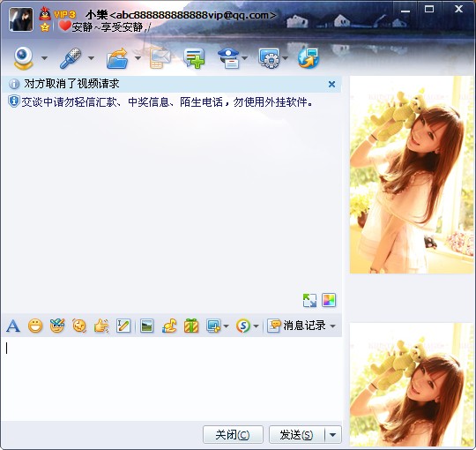Open your own lower QQ show image

[x=411, y=385]
